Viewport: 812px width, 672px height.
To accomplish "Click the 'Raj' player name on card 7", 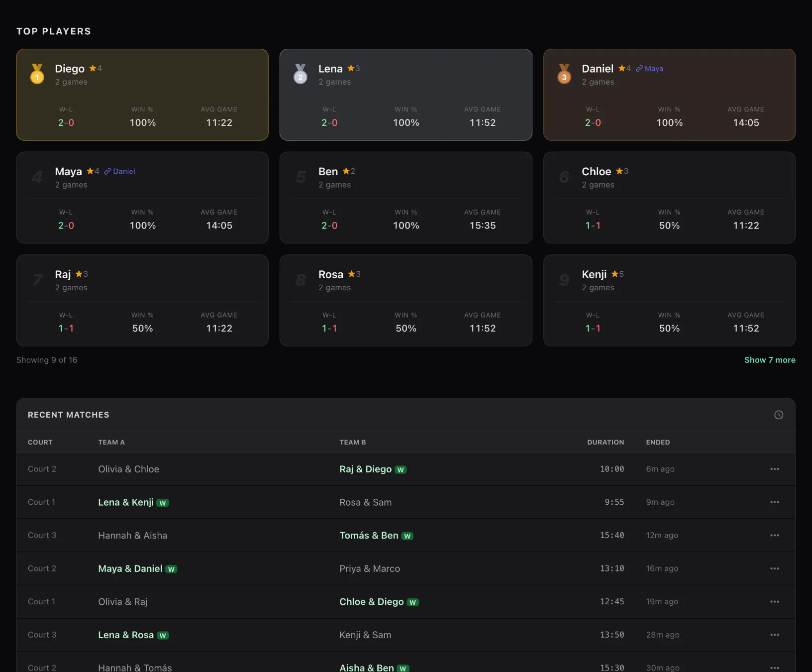I will (63, 274).
